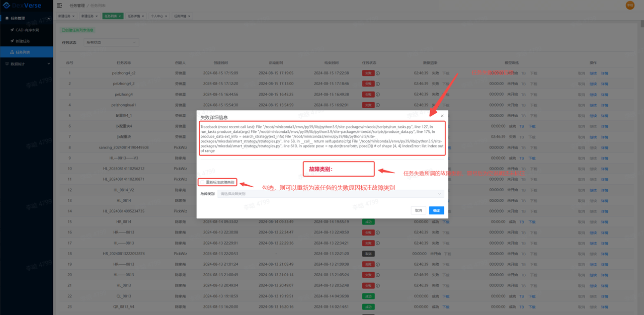Screen dimensions: 644x315
Task: Close the 失败详细信息 dialog with X
Action: tap(442, 116)
